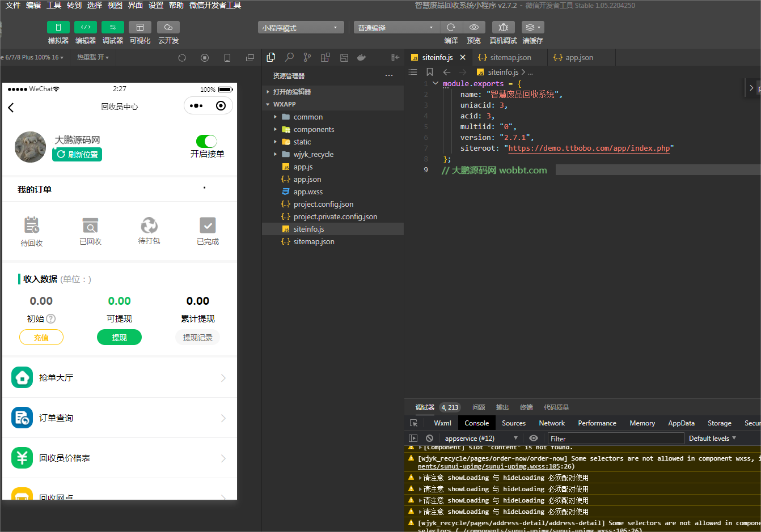Image resolution: width=761 pixels, height=532 pixels.
Task: Toggle the accept orders switch off
Action: [206, 141]
